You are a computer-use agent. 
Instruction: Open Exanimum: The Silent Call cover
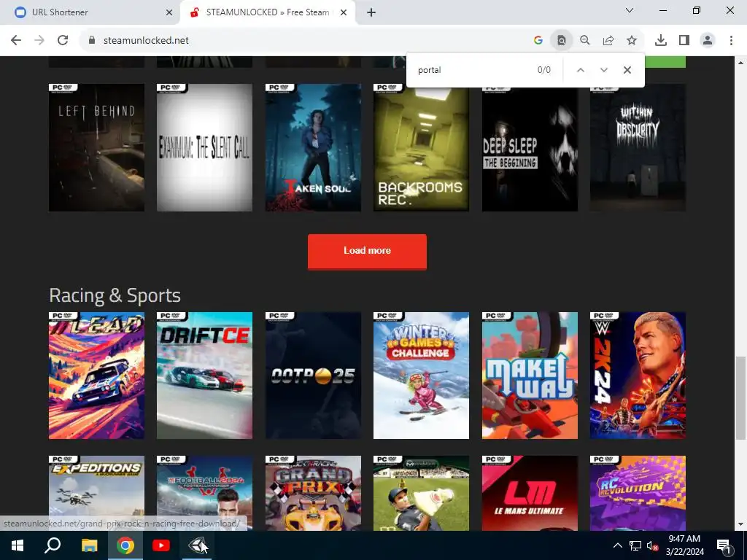point(205,147)
